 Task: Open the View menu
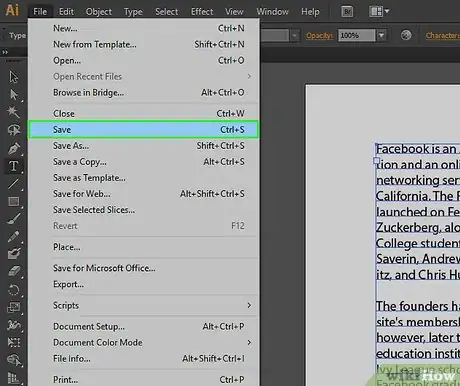coord(234,12)
